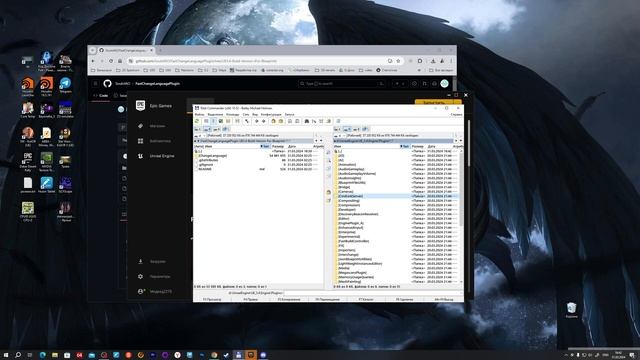Image resolution: width=640 pixels, height=360 pixels.
Task: Click F5 Копирование button
Action: 289,300
